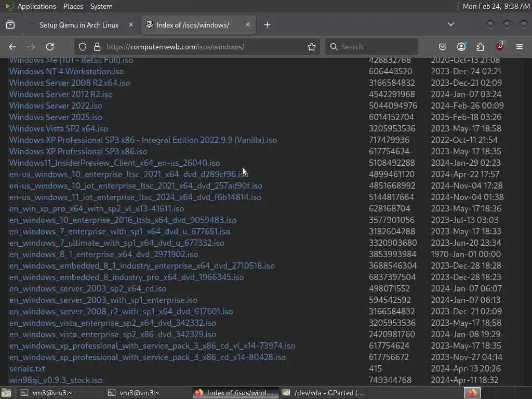Download XP professional SP3 x14-80428 iso
Viewport: 532px width, 399px height.
pyautogui.click(x=147, y=357)
